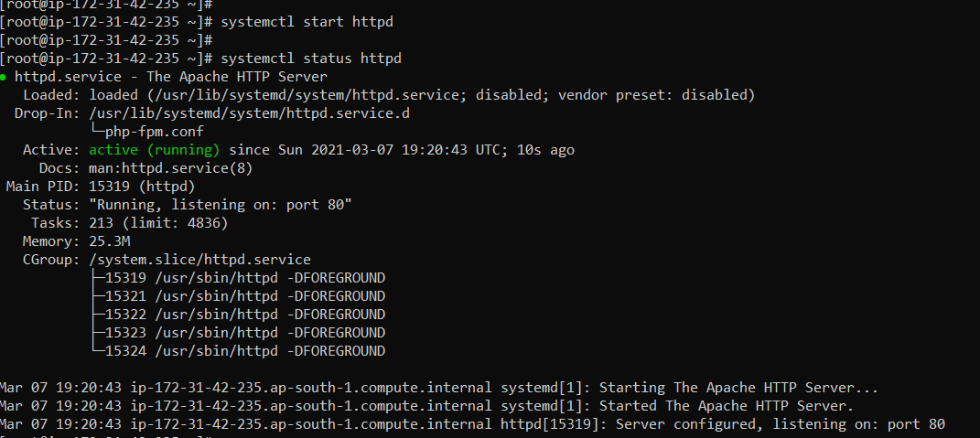Click the 'Started The Apache HTTP Server.' log line
Image resolution: width=980 pixels, height=438 pixels.
[x=426, y=406]
